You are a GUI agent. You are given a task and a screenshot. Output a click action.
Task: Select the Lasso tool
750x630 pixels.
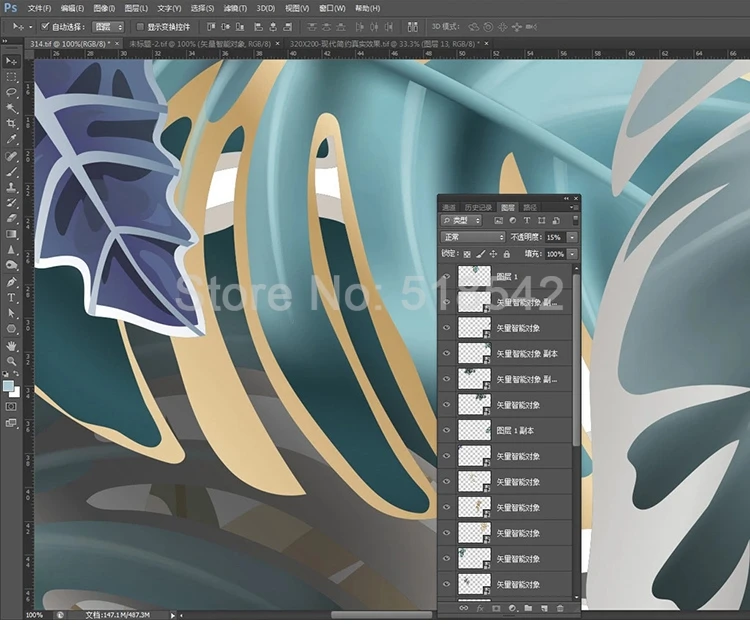point(11,92)
